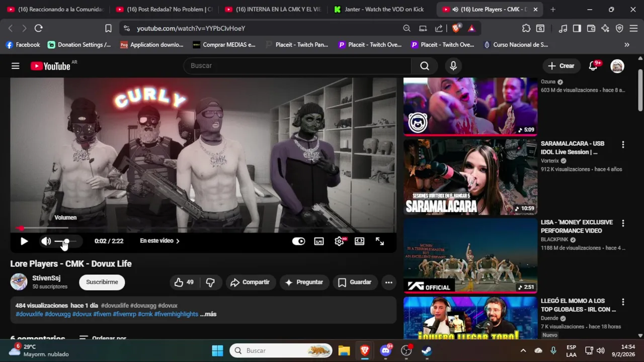Viewport: 644px width, 362px height.
Task: Click the 'Preguntar' button
Action: pos(304,283)
